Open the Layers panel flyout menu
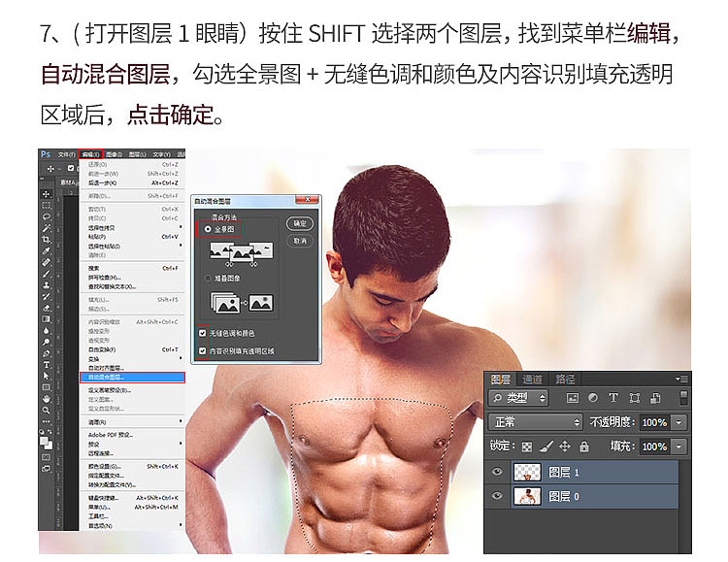This screenshot has width=728, height=562. click(682, 380)
